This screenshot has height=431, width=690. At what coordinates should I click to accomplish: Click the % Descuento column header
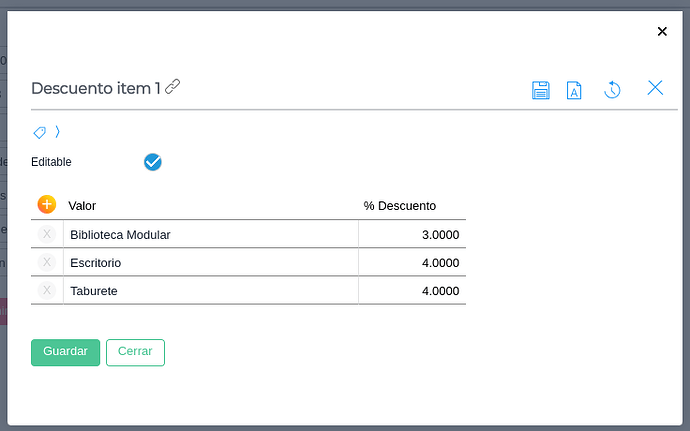[400, 206]
